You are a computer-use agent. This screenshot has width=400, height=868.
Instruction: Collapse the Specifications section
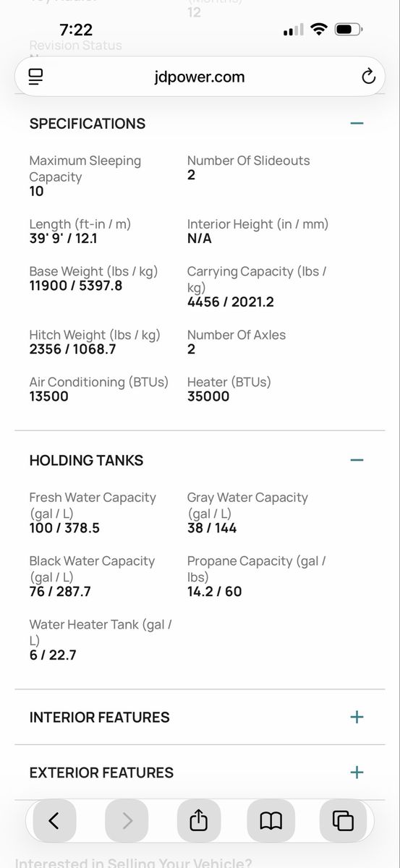pos(357,123)
